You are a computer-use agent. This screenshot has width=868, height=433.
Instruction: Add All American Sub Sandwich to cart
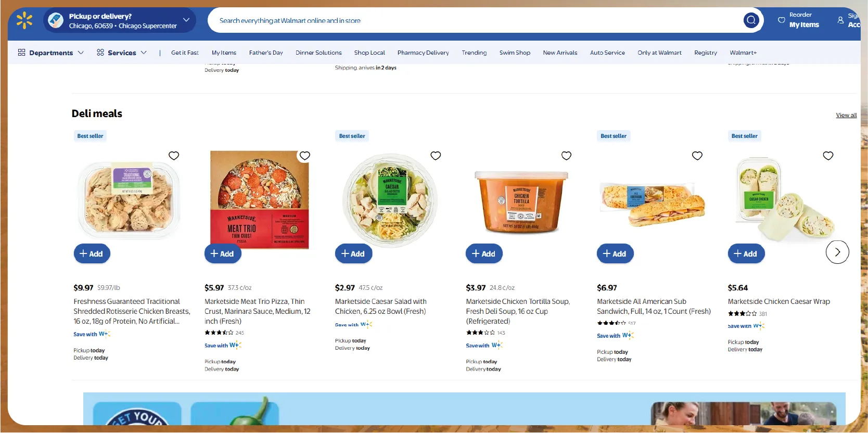615,253
